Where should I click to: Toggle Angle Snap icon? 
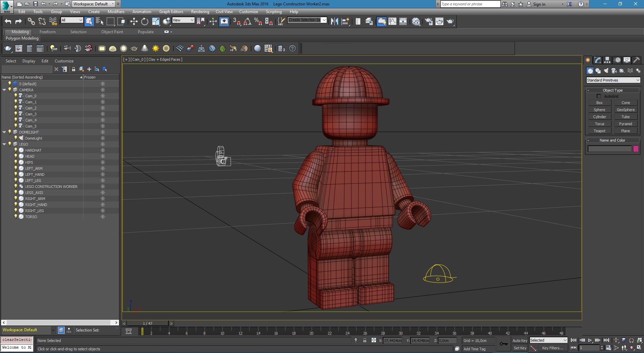248,21
